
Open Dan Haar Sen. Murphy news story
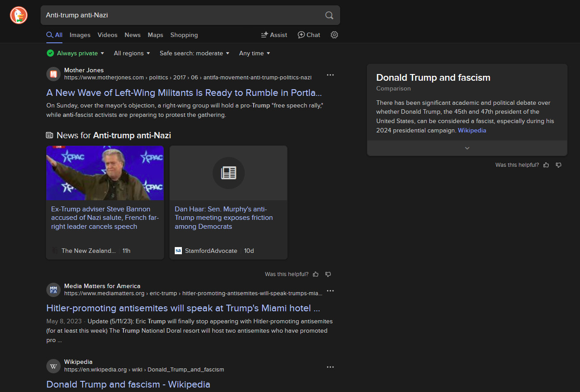click(224, 218)
